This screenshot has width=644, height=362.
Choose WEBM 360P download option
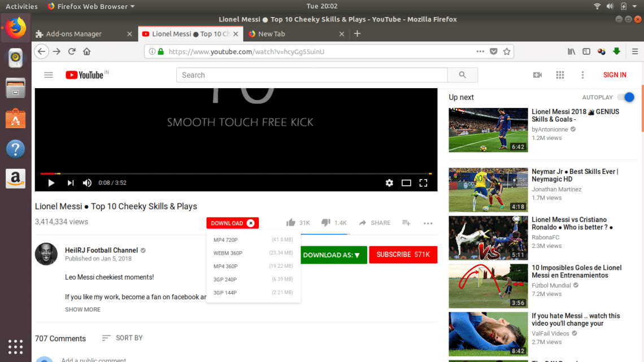click(254, 253)
